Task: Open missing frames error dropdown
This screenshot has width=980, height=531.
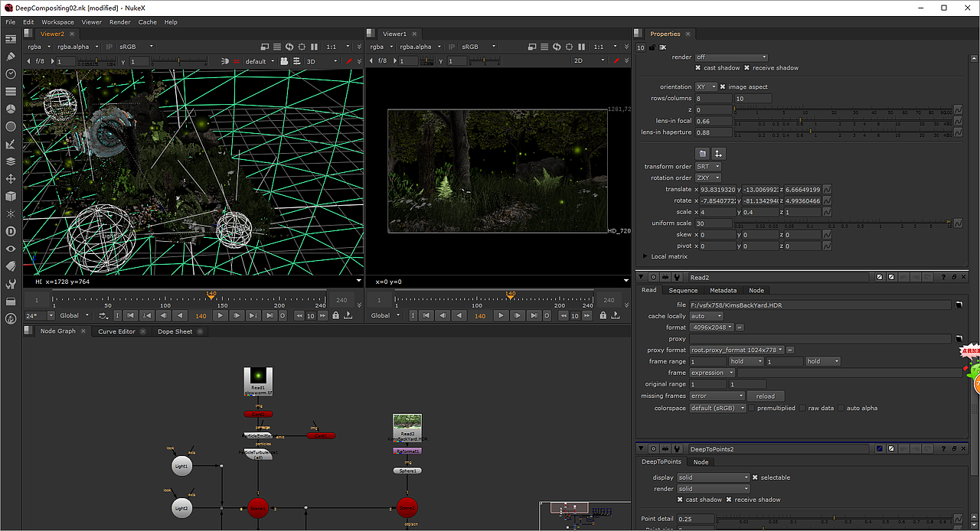Action: tap(717, 396)
